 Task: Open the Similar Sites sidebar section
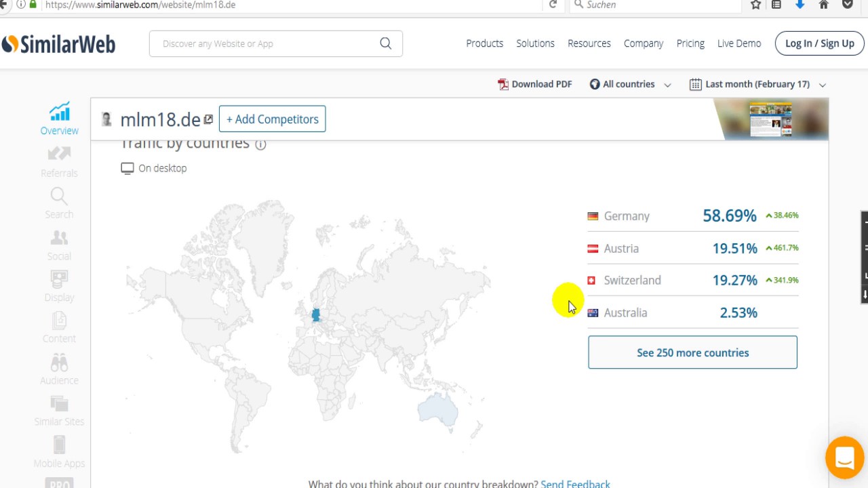tap(59, 411)
